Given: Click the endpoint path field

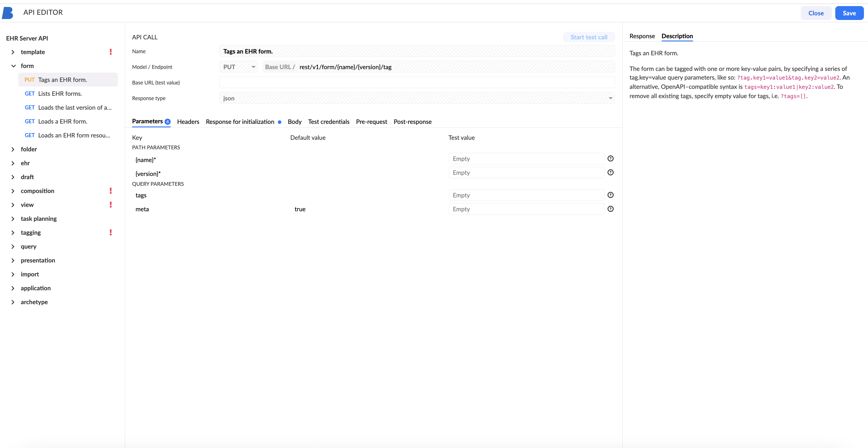Looking at the screenshot, I should 455,67.
